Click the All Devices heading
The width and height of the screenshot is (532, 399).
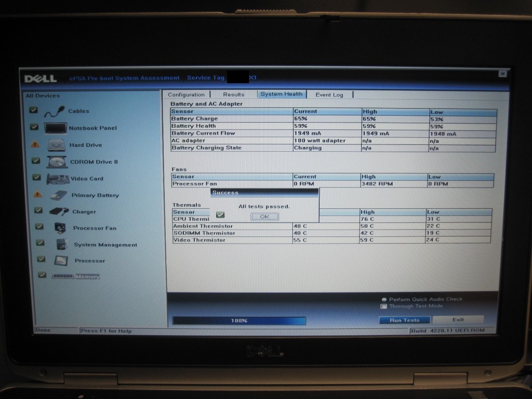click(43, 96)
